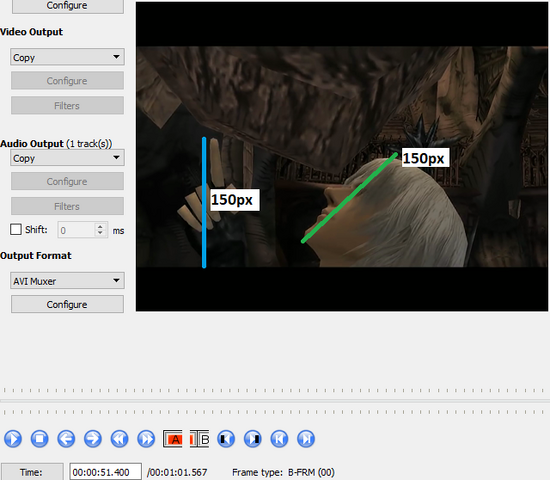Click the Audio Output (1 track(s)) label

pyautogui.click(x=56, y=144)
